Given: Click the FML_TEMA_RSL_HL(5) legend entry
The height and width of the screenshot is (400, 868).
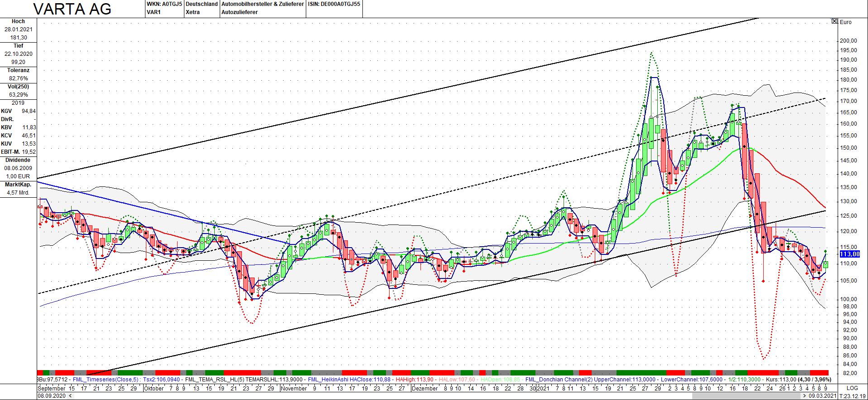Looking at the screenshot, I should click(214, 380).
